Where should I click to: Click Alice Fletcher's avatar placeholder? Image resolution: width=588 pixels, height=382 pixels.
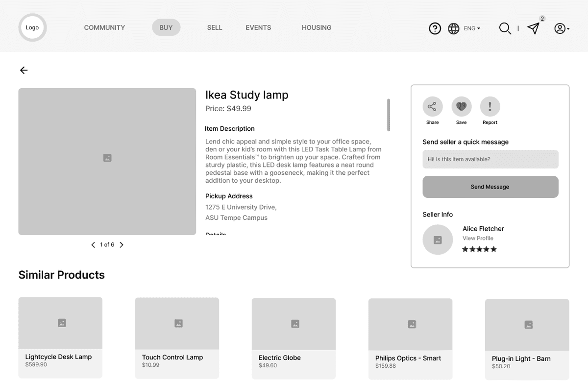(x=438, y=239)
